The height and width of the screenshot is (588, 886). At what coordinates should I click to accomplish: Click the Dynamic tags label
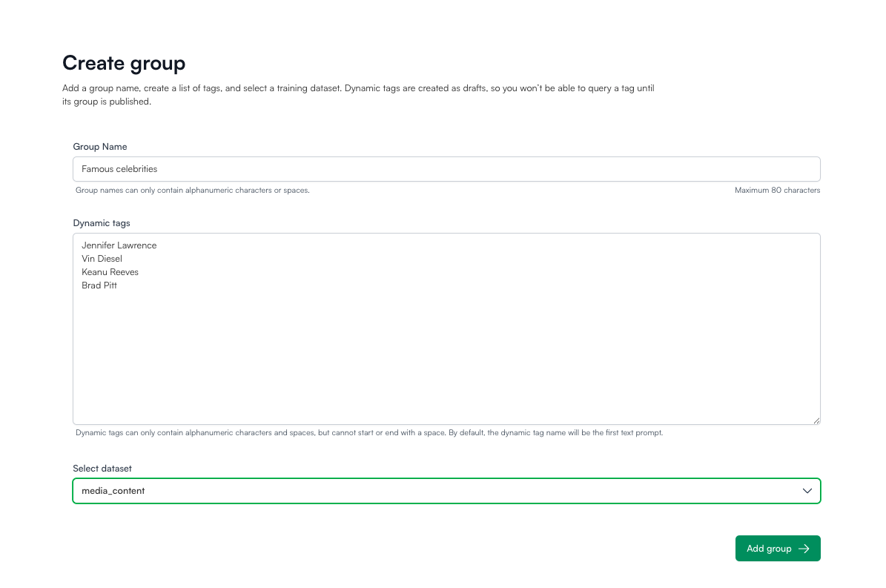[102, 222]
